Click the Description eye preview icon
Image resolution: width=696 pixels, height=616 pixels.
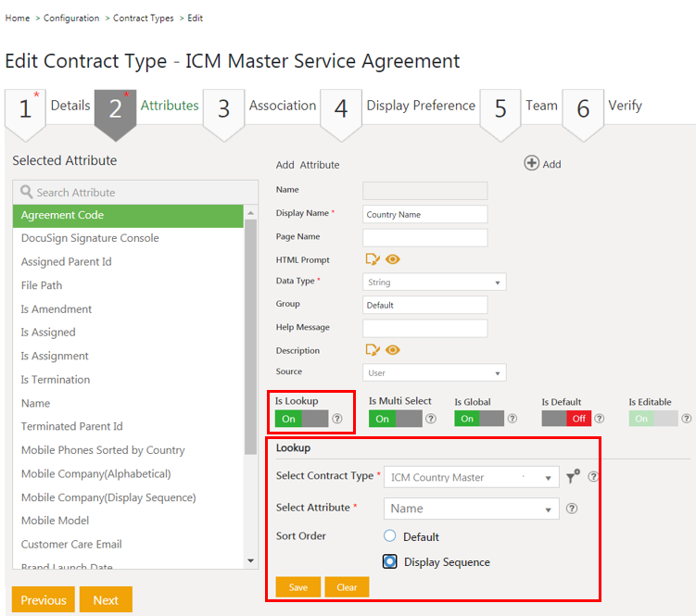[393, 350]
